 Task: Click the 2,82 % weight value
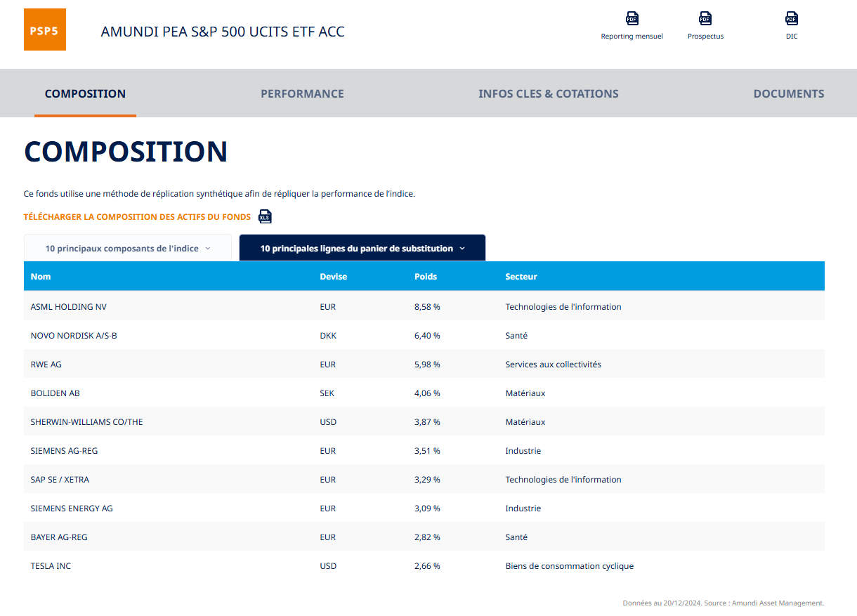click(x=427, y=537)
